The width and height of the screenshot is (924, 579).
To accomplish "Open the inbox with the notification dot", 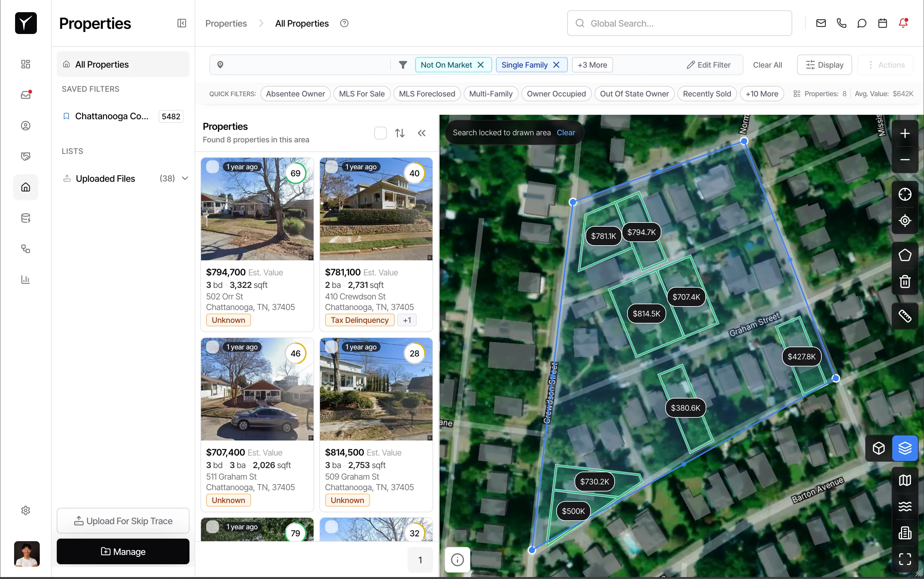I will pyautogui.click(x=26, y=95).
